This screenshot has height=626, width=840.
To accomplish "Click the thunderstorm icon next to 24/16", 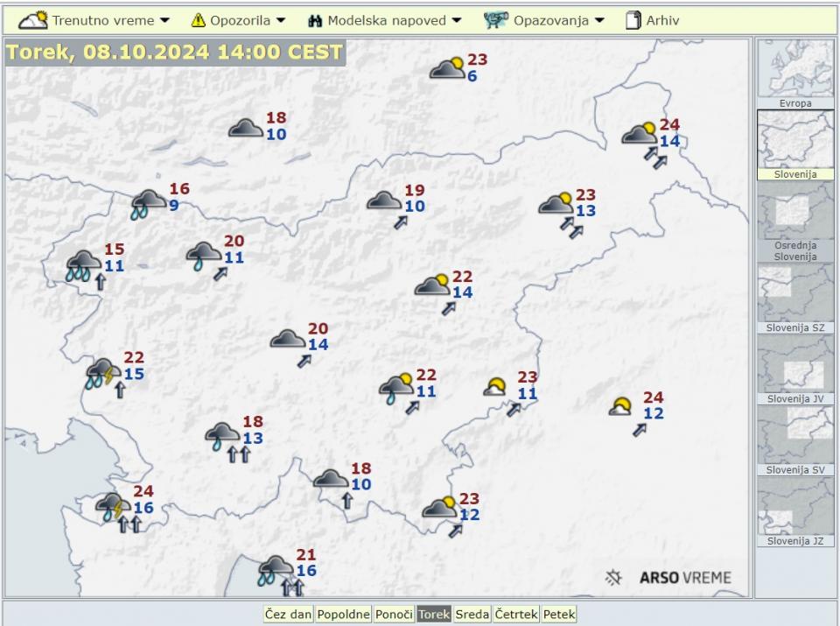I will coord(113,506).
